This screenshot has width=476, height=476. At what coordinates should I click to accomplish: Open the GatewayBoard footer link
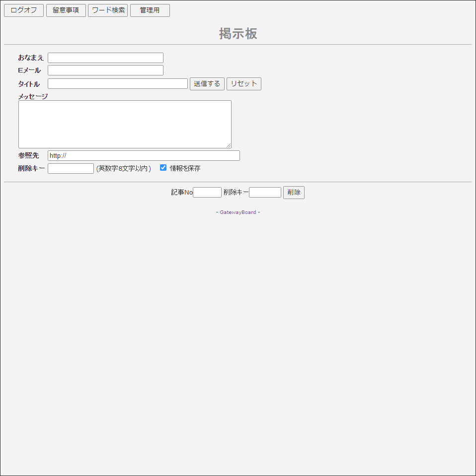pyautogui.click(x=238, y=212)
